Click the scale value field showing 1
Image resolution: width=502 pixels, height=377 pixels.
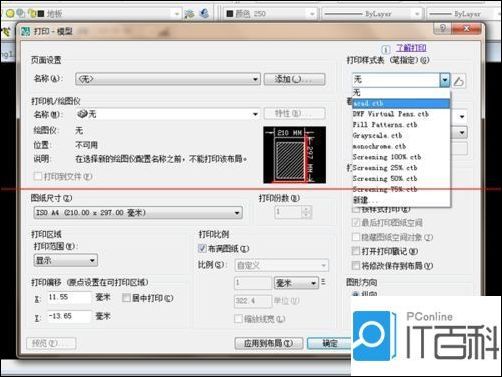point(253,283)
